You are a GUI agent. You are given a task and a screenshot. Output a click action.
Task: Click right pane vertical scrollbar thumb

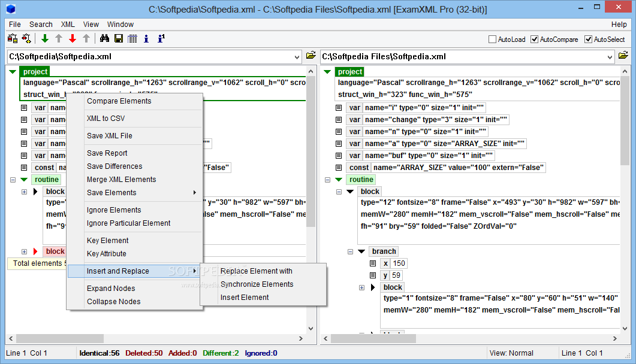625,120
